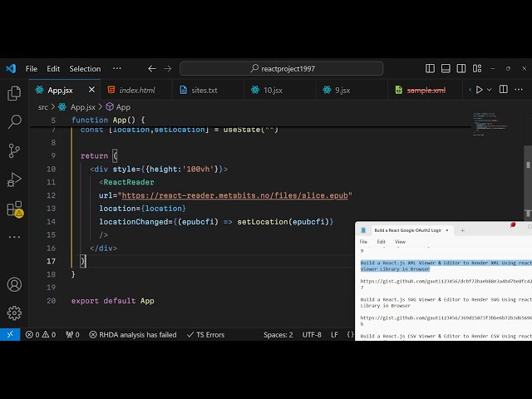Open the Search view icon
Screen dimensions: 532x399
coord(14,122)
